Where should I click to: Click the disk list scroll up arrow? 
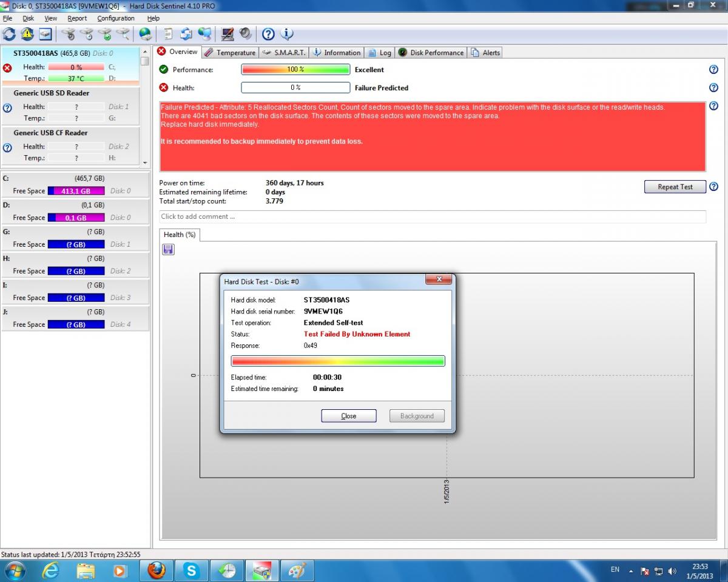click(144, 52)
